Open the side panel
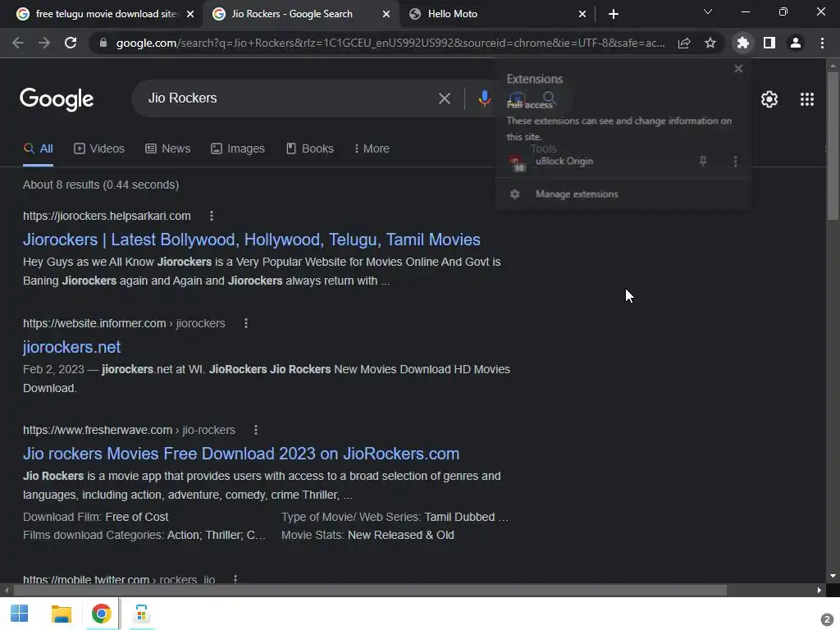This screenshot has height=630, width=840. tap(769, 43)
